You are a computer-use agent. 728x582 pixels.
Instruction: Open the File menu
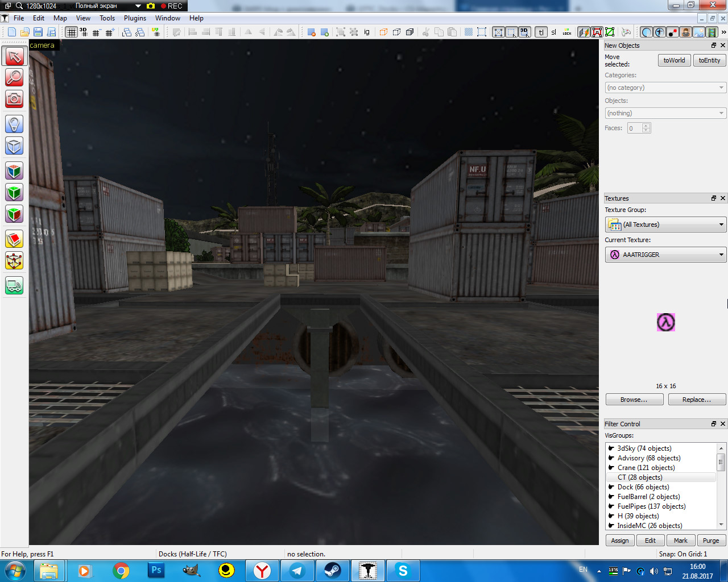pos(19,18)
